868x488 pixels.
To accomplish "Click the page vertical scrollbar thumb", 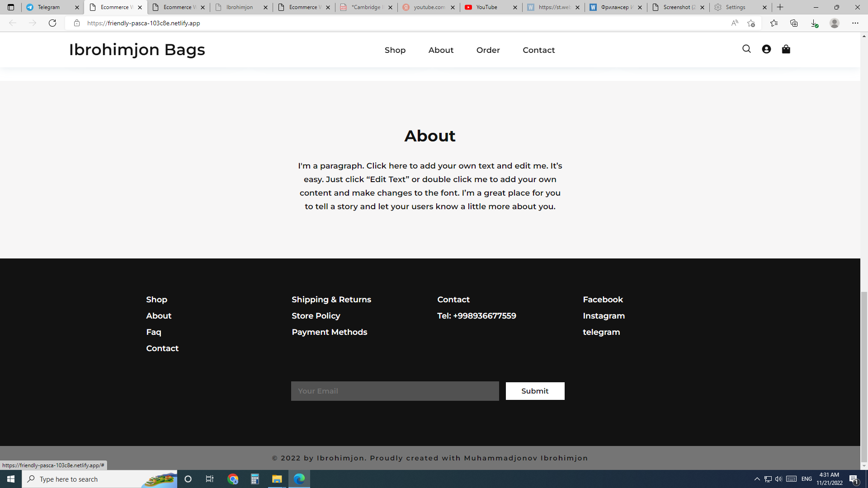I will pos(864,376).
